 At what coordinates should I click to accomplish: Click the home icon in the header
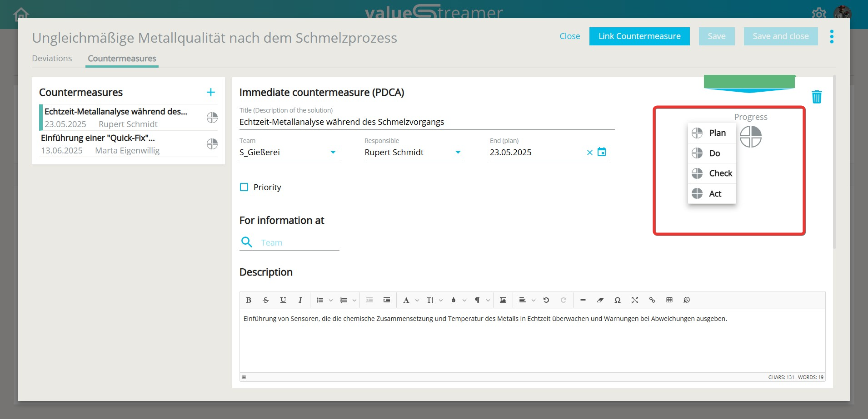pyautogui.click(x=21, y=15)
